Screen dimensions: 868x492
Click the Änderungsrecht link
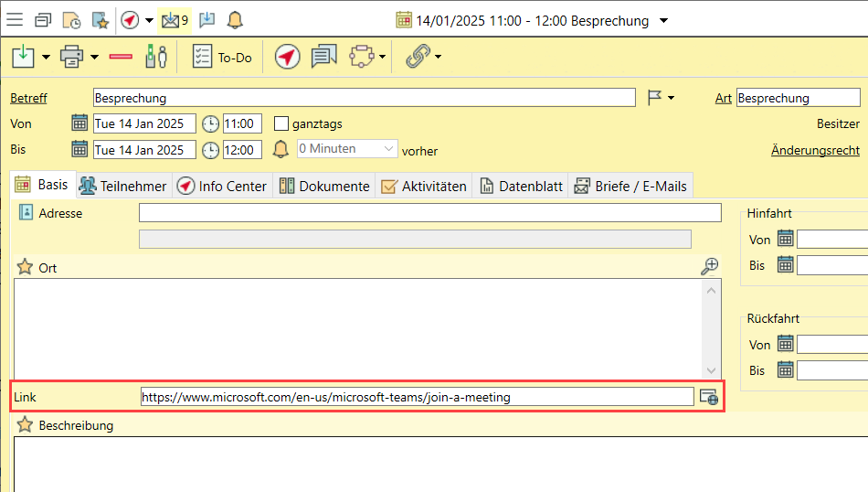point(815,150)
